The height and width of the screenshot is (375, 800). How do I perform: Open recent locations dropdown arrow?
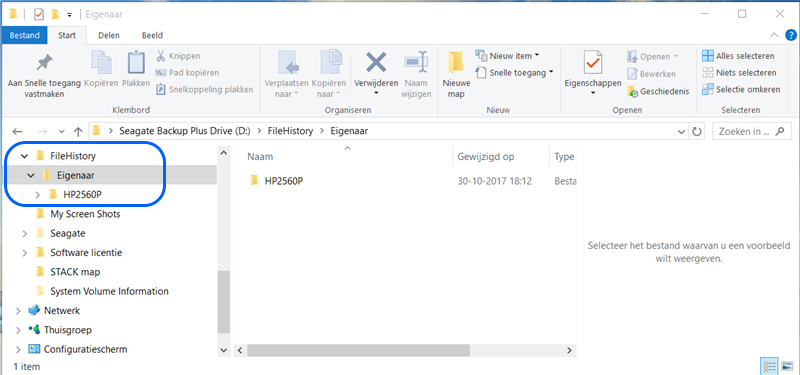click(x=62, y=132)
